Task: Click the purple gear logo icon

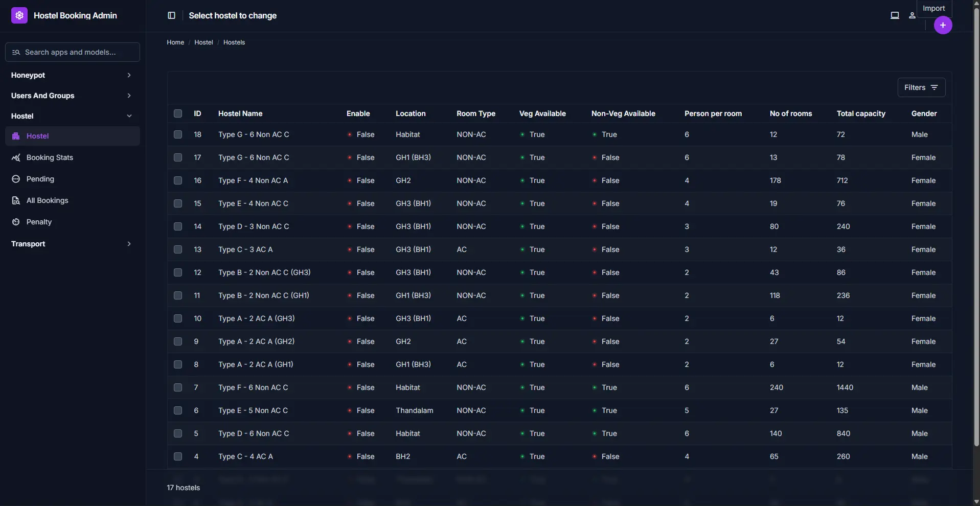Action: point(19,16)
